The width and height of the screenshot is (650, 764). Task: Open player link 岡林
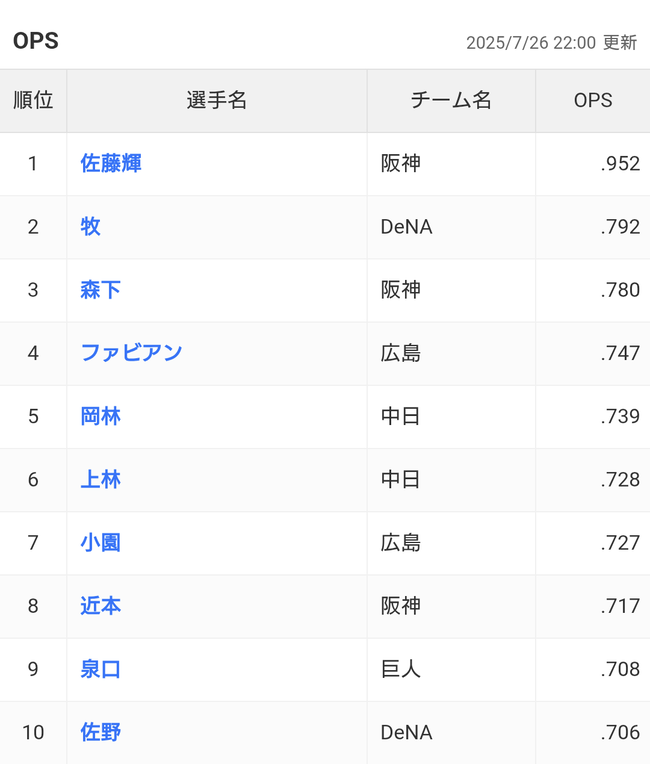(100, 416)
